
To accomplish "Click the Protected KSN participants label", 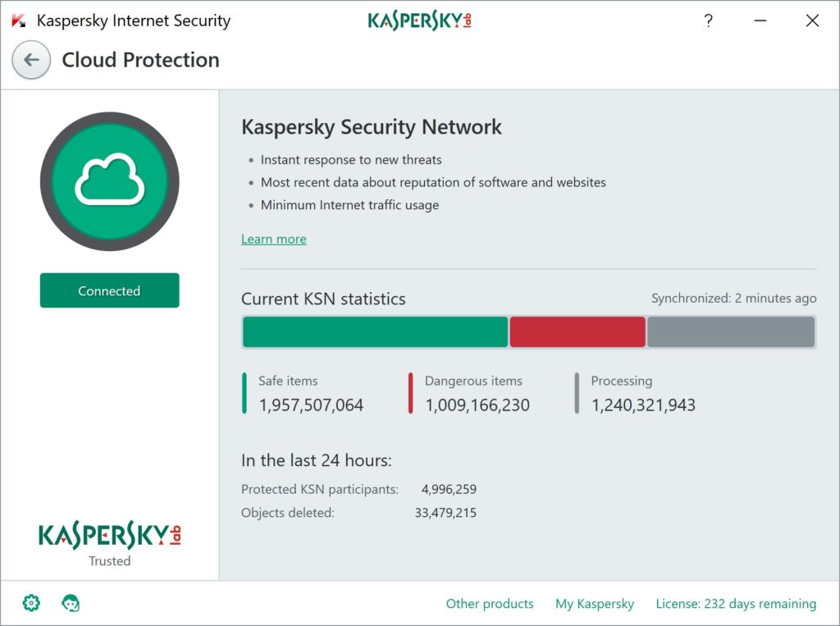I will point(320,489).
